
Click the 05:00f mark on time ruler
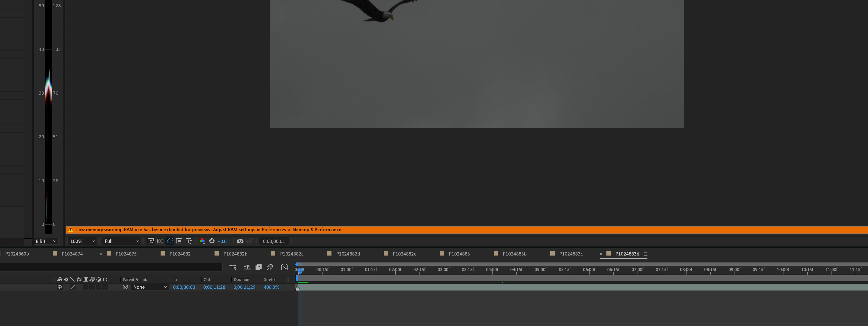(x=540, y=270)
